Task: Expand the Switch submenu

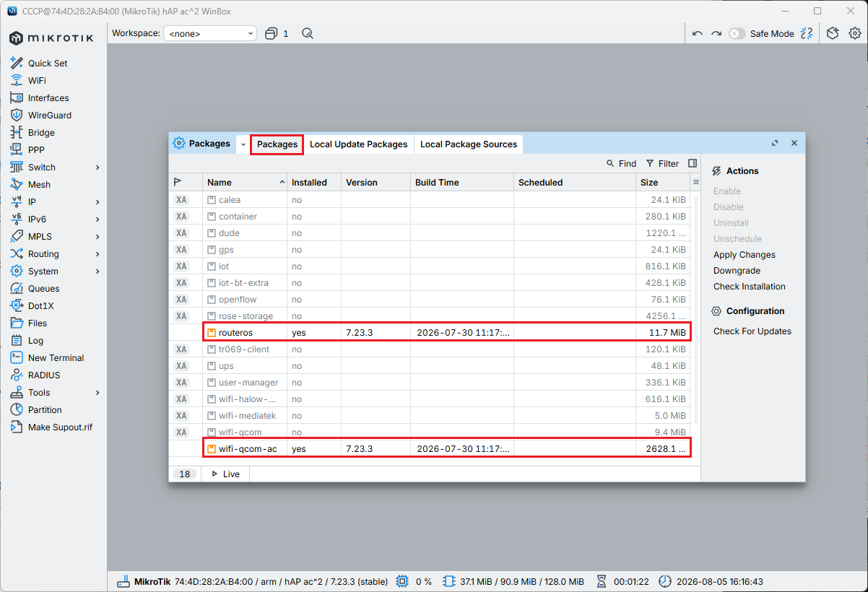Action: pyautogui.click(x=97, y=167)
